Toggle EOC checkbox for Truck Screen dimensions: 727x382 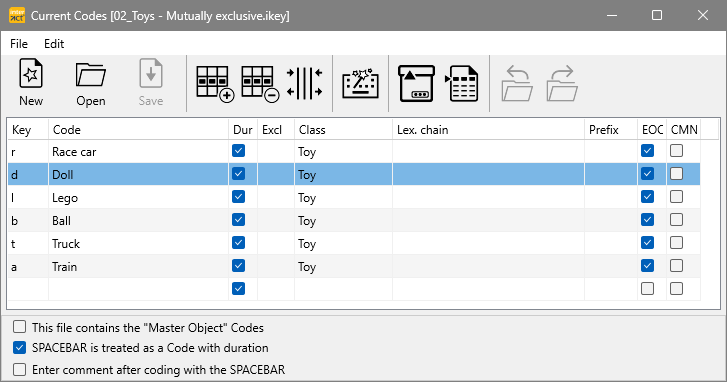point(647,242)
